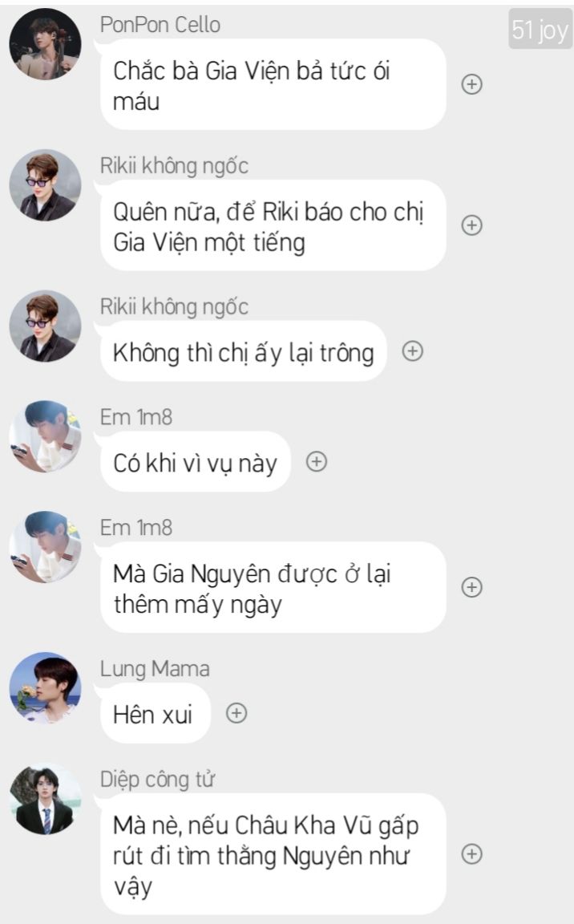Tap plus icon beside "Mà nè, nếu Châu Kha Vũ"
The width and height of the screenshot is (574, 924).
coord(471,854)
